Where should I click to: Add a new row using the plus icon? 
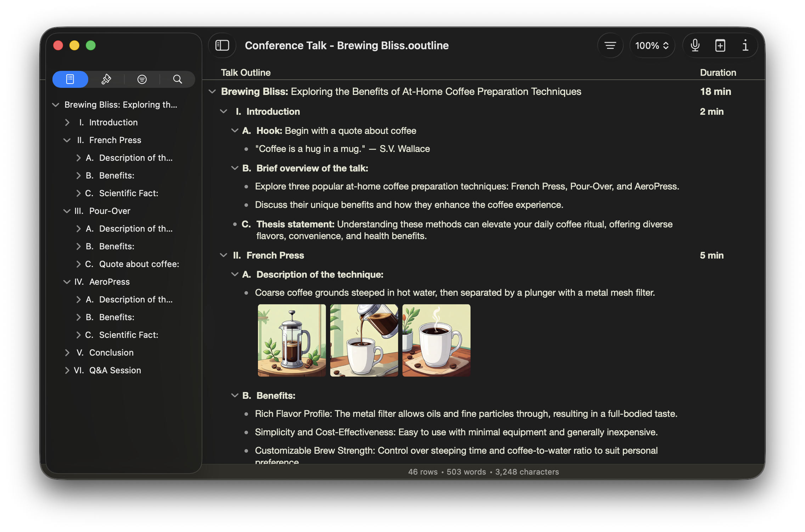click(720, 45)
